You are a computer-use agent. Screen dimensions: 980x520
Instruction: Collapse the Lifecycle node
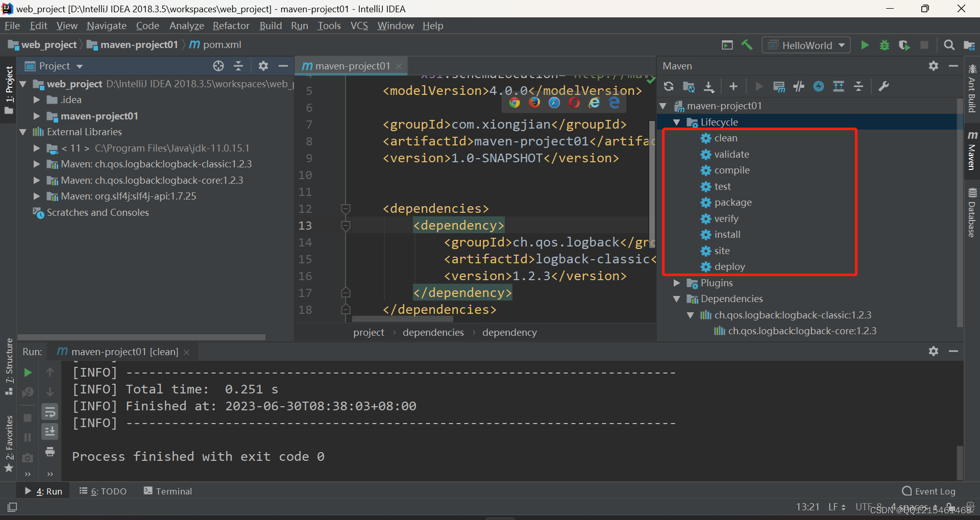pos(677,122)
